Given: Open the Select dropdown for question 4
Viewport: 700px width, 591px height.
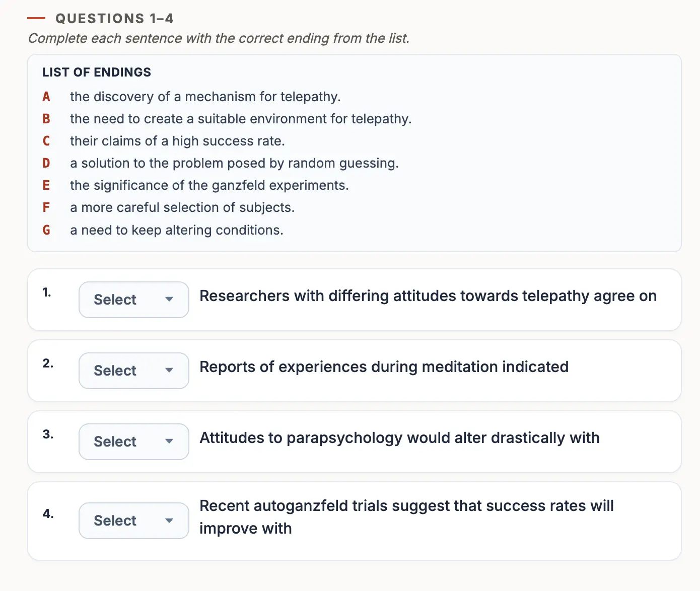Looking at the screenshot, I should pyautogui.click(x=134, y=521).
